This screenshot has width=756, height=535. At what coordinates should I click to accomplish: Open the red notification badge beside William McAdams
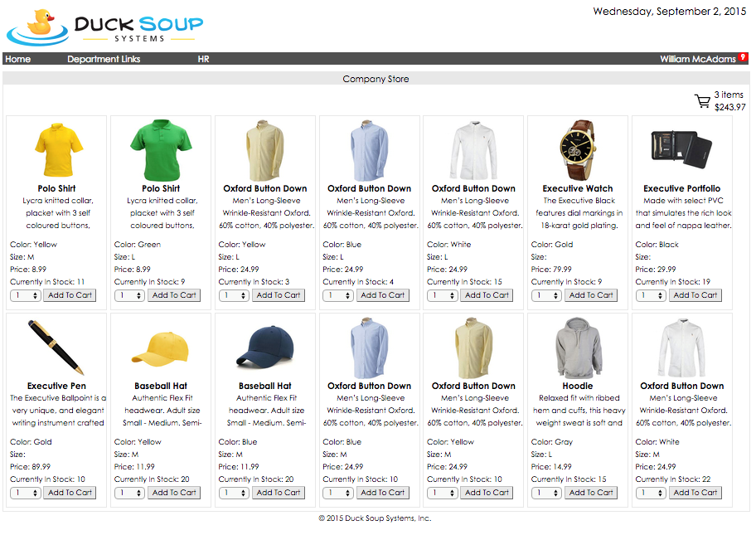point(744,57)
